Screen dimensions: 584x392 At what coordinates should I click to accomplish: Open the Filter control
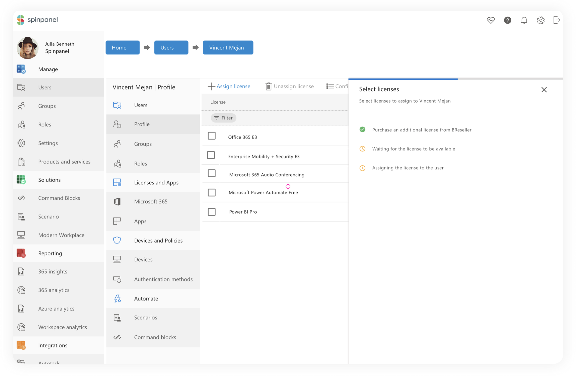pos(223,118)
